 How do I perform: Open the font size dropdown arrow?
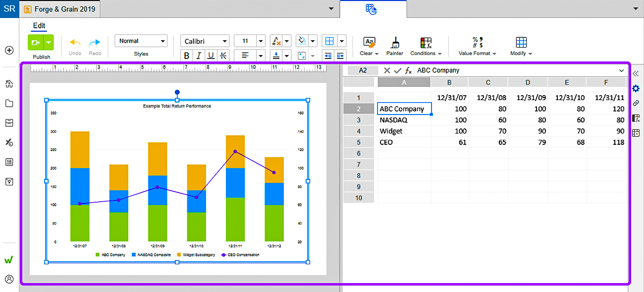tap(261, 41)
